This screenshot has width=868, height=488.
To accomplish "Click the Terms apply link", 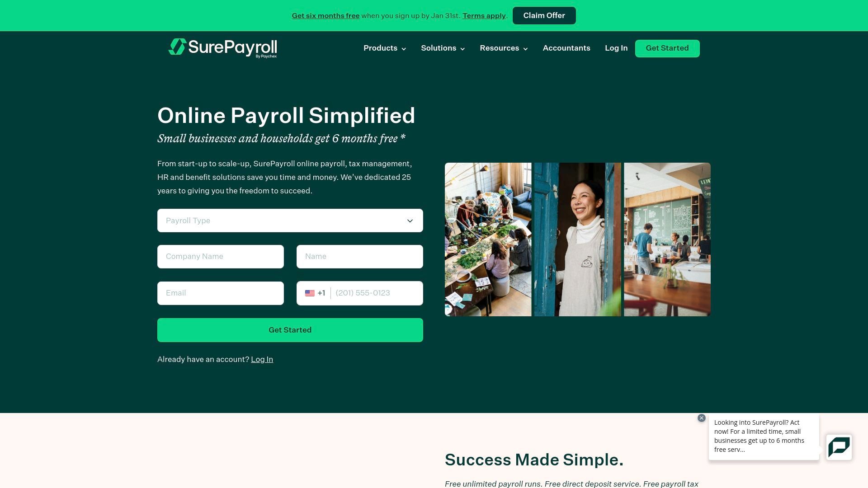I will coord(484,15).
